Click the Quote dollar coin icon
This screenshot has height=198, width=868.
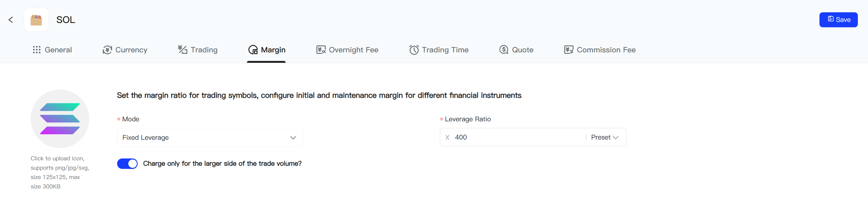(504, 50)
